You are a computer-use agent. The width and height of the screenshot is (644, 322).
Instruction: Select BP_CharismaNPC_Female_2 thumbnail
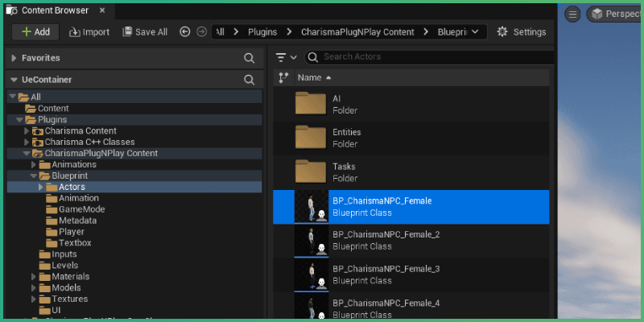click(312, 241)
